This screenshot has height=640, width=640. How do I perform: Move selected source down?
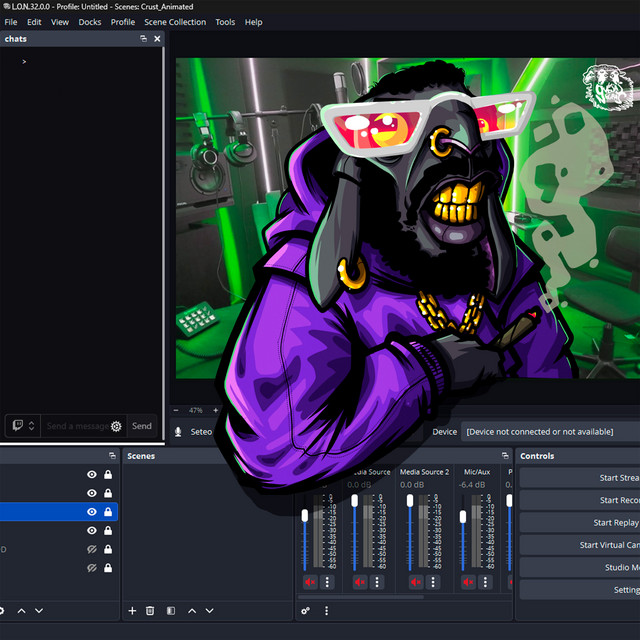click(x=39, y=611)
